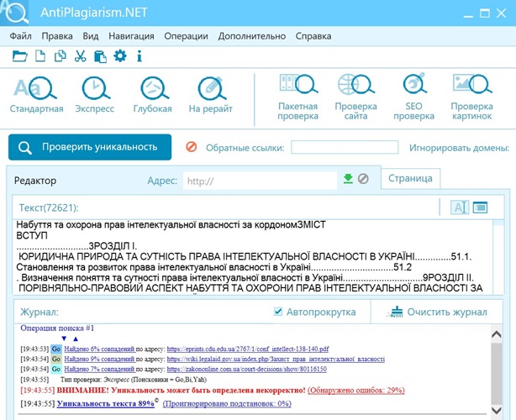Switch to the list view icon in Текст header
The height and width of the screenshot is (420, 516).
click(480, 207)
